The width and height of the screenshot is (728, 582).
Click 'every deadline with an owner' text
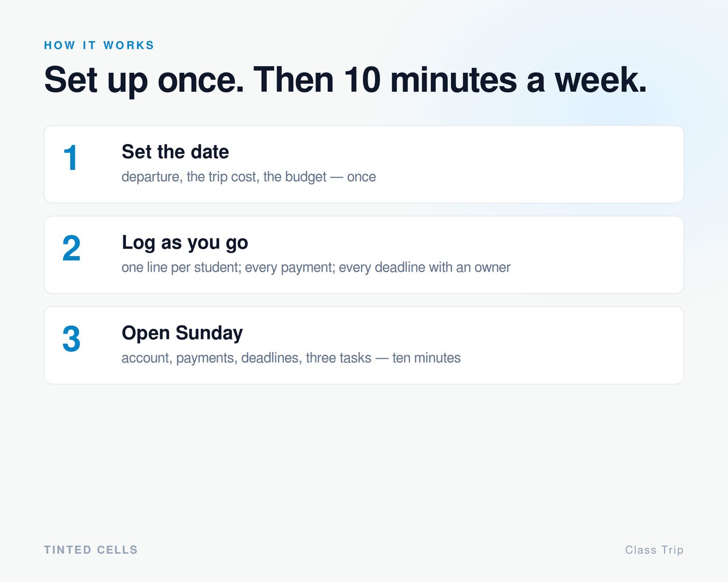pyautogui.click(x=425, y=267)
